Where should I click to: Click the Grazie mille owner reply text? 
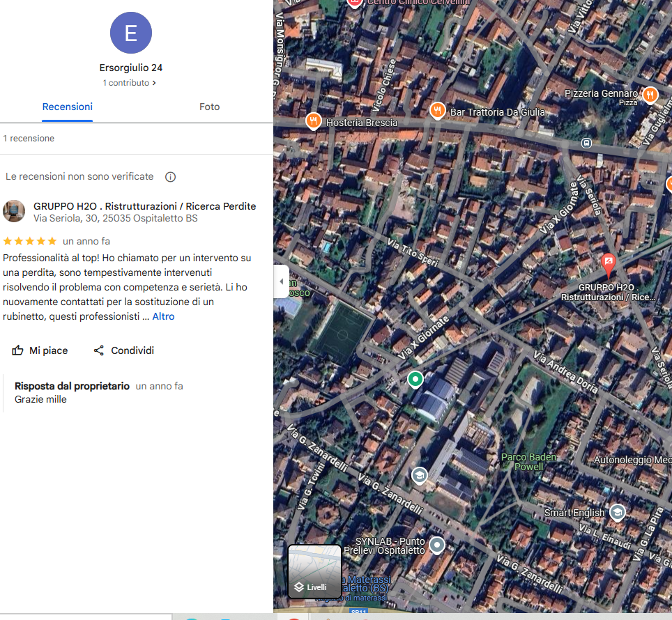(40, 399)
